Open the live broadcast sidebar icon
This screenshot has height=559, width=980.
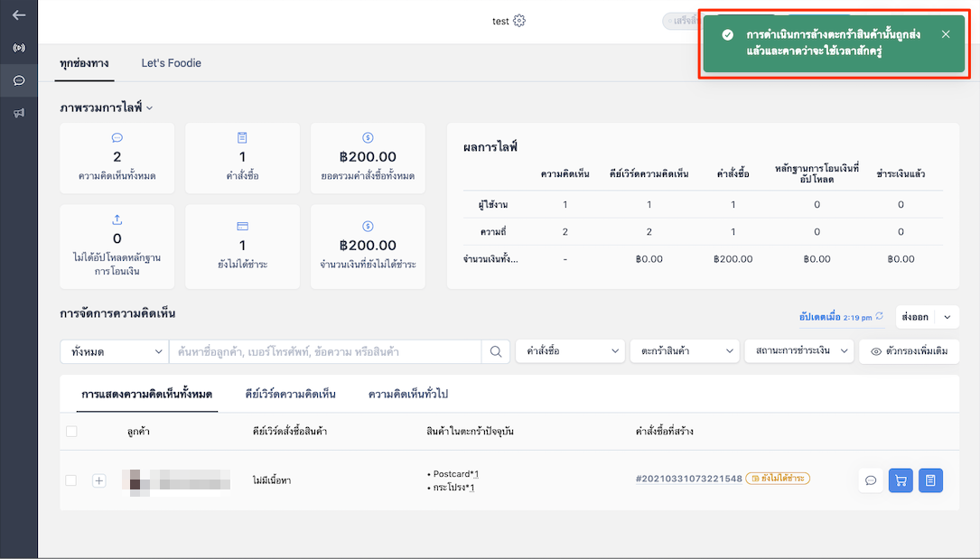click(19, 48)
